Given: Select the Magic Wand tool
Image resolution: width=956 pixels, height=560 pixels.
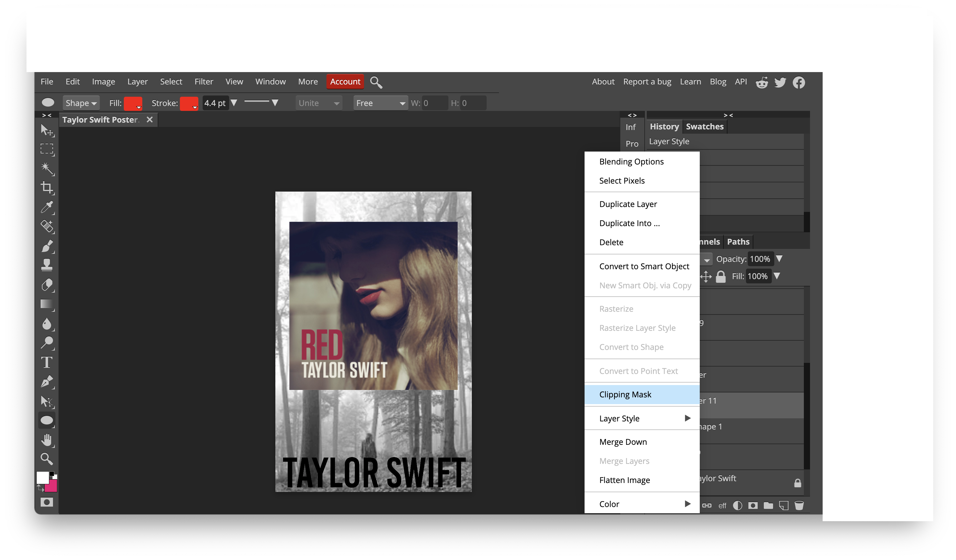Looking at the screenshot, I should pos(47,168).
